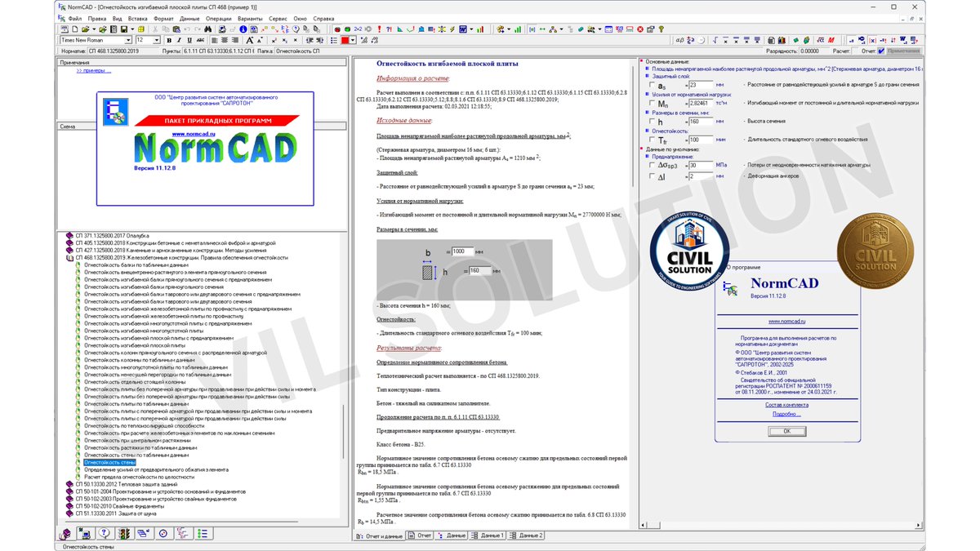Switch to the Отчет tab
980x551 pixels.
(x=421, y=535)
